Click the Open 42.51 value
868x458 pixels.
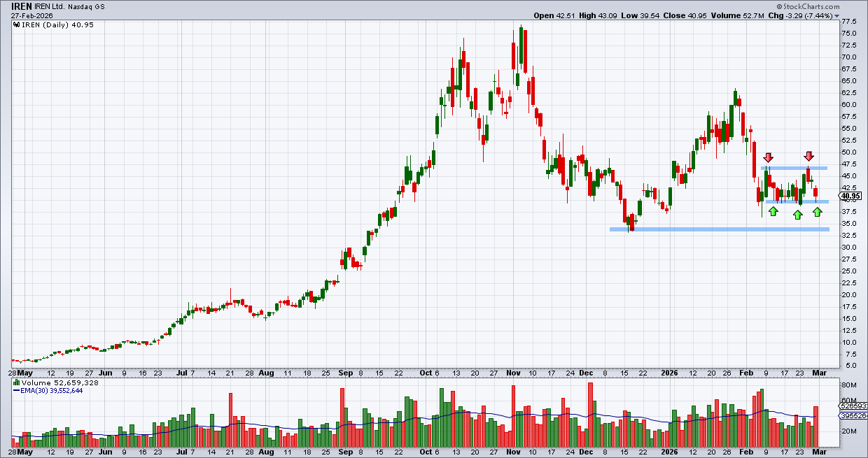pyautogui.click(x=555, y=15)
